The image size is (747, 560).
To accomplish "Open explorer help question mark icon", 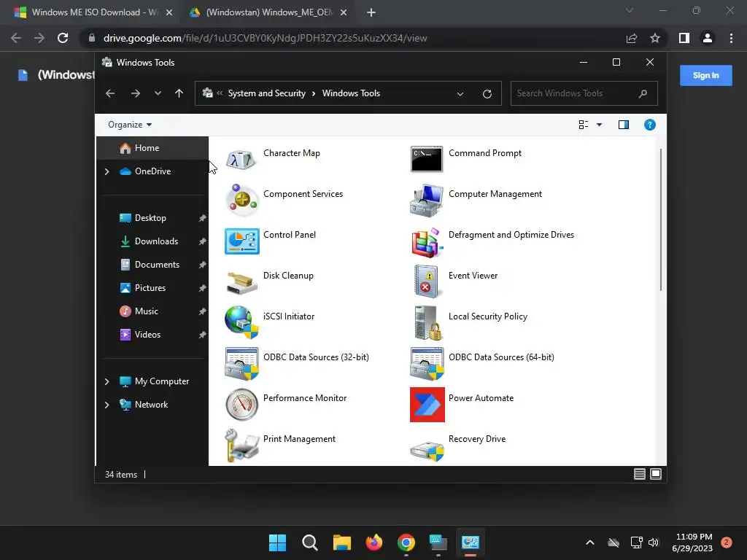I will click(x=649, y=125).
